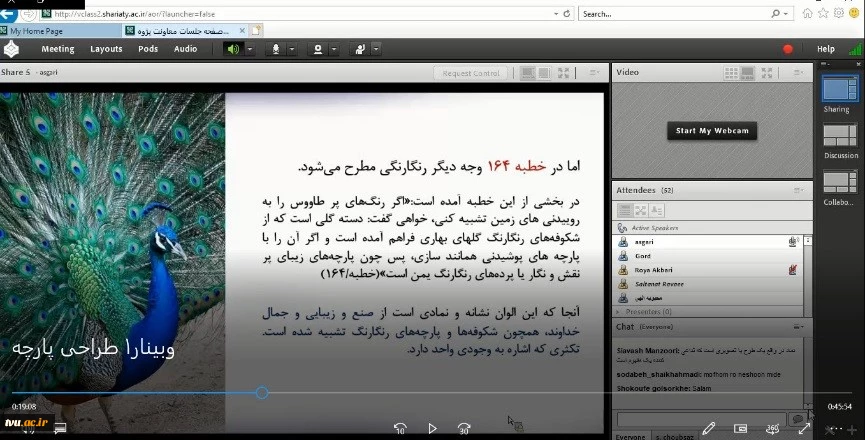Enter fullscreen in the video player
Viewport: 865px width, 440px height.
(x=804, y=428)
